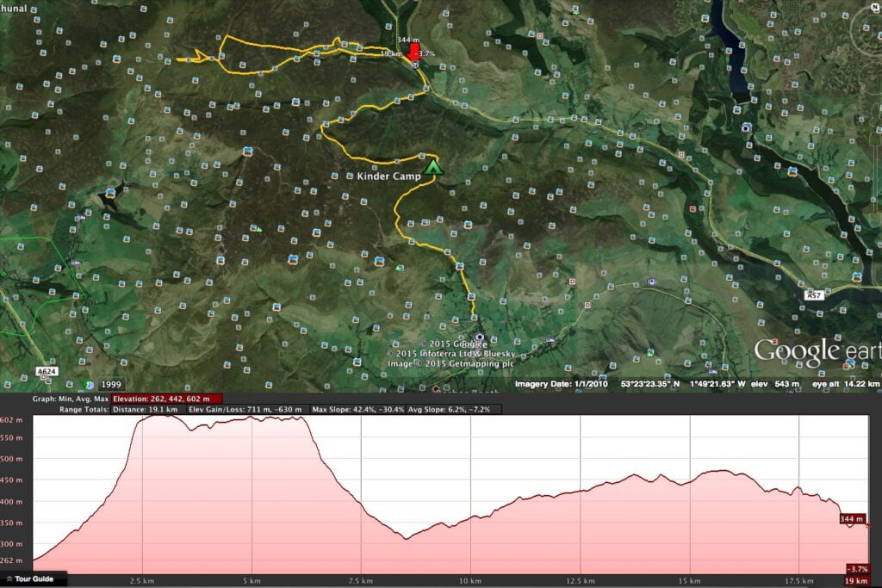Click the yellow arrowhead at track's west end
Viewport: 882px width, 588px height.
point(202,57)
